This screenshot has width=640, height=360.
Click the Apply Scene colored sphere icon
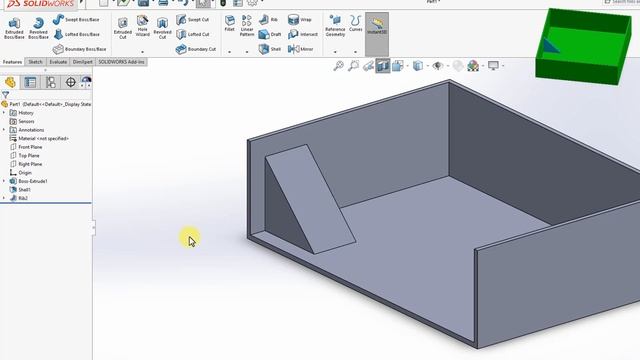pyautogui.click(x=473, y=66)
